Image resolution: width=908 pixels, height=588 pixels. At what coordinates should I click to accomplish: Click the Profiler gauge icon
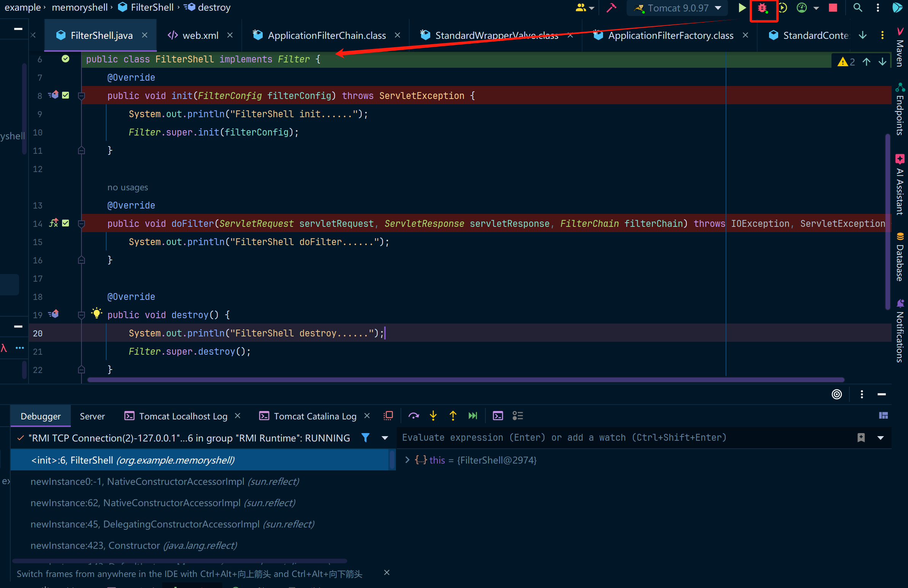(x=801, y=8)
